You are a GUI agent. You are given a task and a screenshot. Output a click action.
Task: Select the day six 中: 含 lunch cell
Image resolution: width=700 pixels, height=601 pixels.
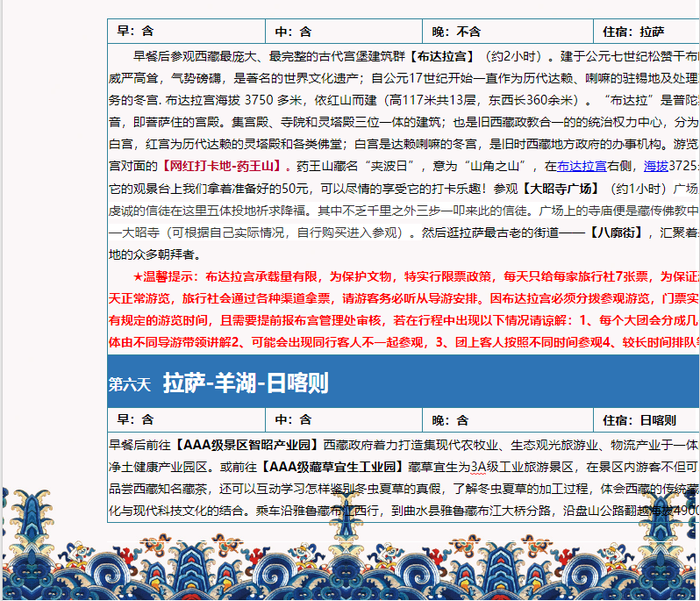click(x=344, y=420)
